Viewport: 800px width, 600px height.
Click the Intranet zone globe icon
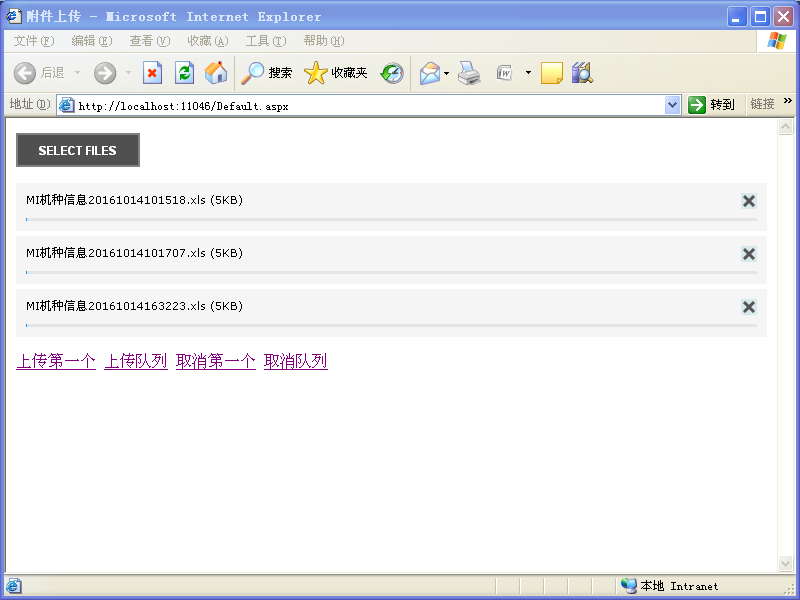tap(629, 586)
